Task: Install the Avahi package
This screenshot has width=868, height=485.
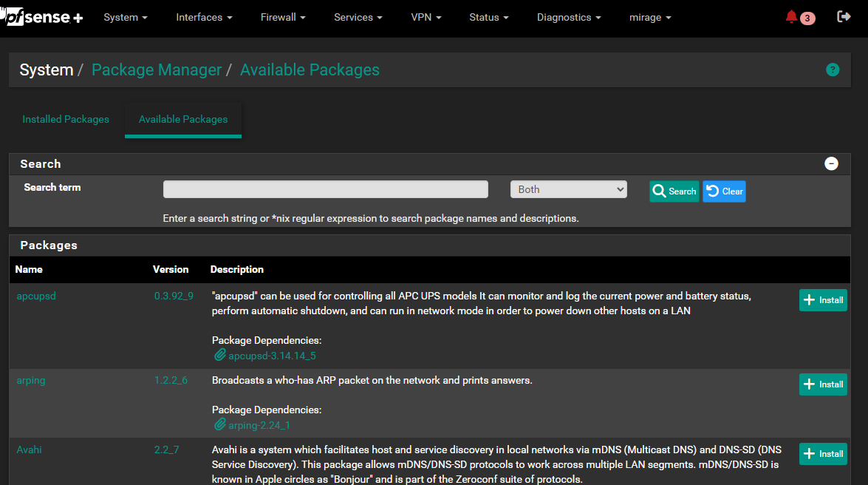Action: click(823, 454)
